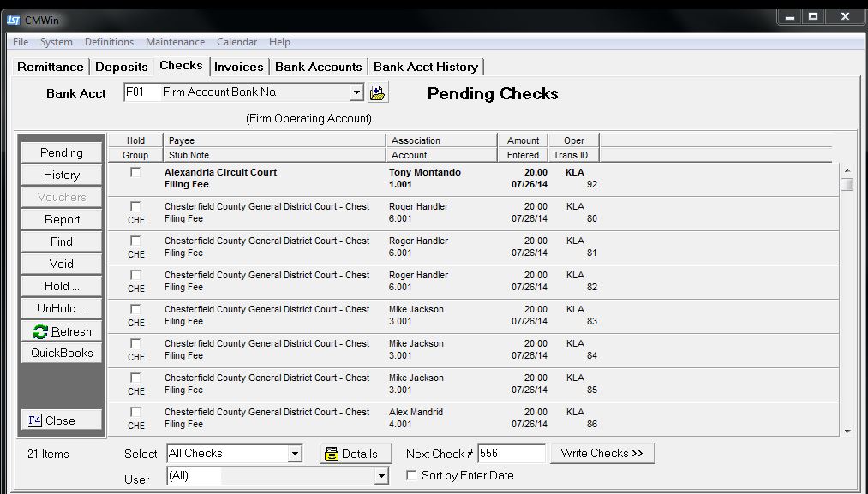Viewport: 868px width, 494px height.
Task: Expand the Bank Acct dropdown
Action: click(x=357, y=92)
